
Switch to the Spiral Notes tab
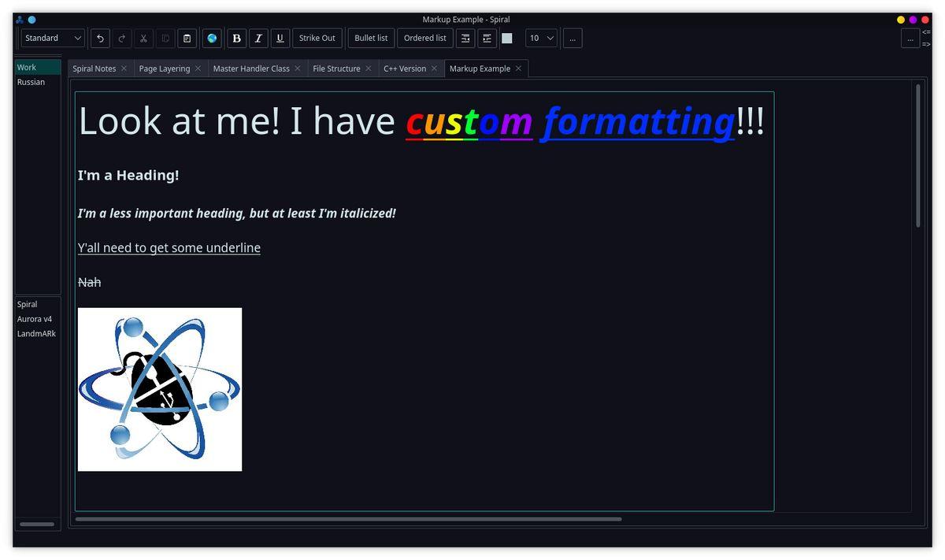94,69
